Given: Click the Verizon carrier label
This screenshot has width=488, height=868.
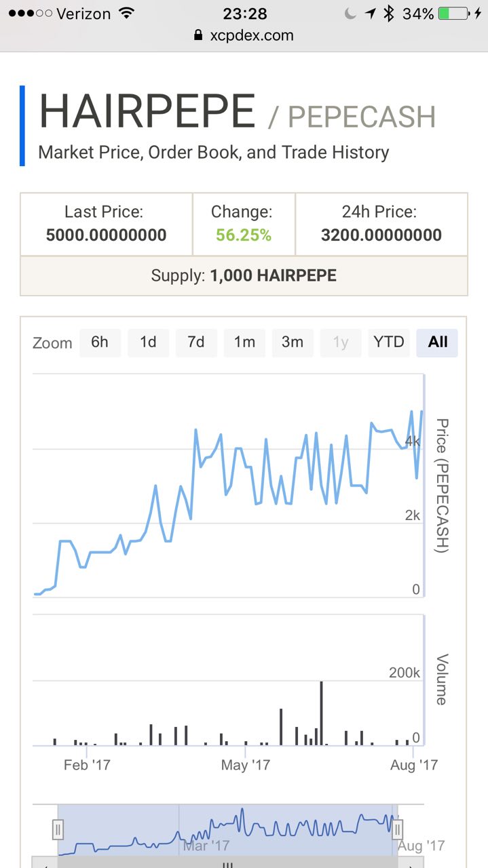Looking at the screenshot, I should point(83,14).
